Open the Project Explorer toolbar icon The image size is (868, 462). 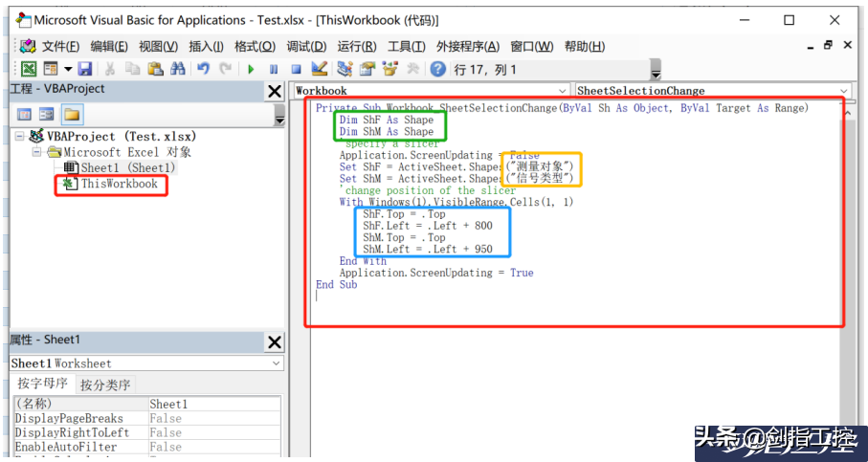(x=345, y=69)
